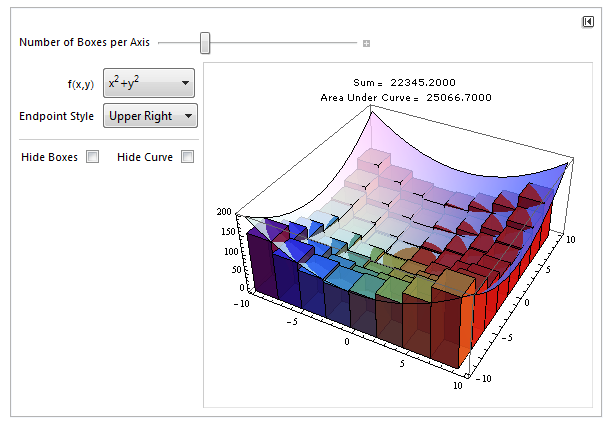The height and width of the screenshot is (429, 614).
Task: Click the Hide Boxes label text
Action: tap(49, 157)
